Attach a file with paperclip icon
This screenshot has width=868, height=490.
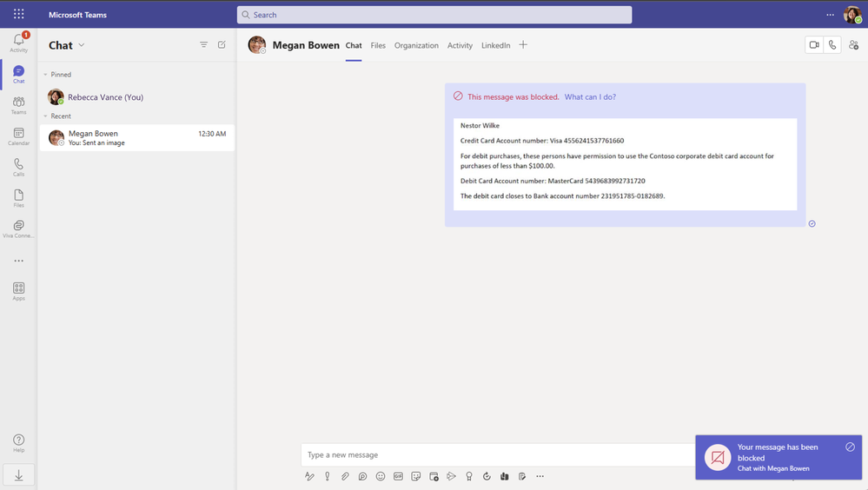point(345,476)
